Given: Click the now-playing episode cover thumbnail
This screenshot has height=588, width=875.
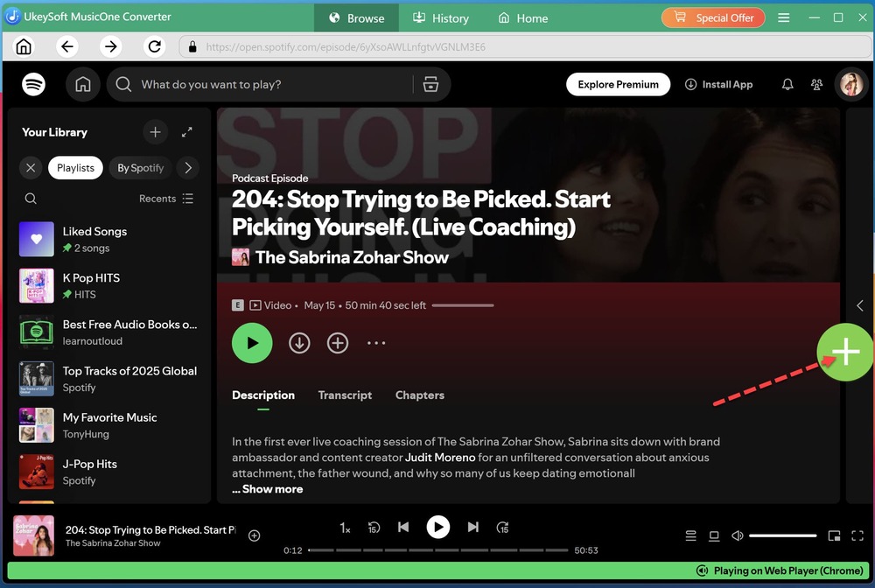Looking at the screenshot, I should click(x=33, y=535).
